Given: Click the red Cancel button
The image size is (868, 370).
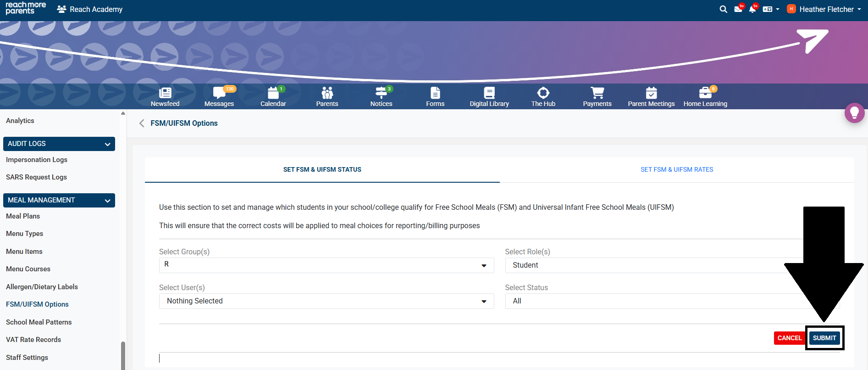Looking at the screenshot, I should click(789, 338).
